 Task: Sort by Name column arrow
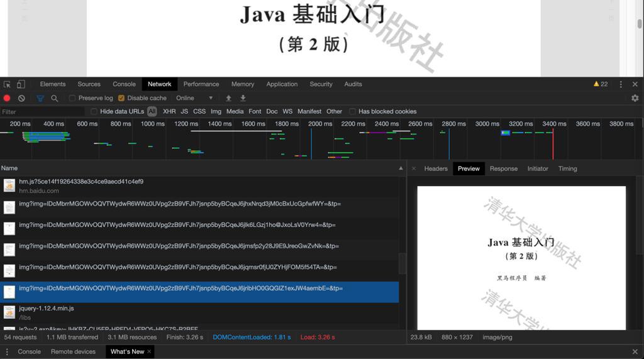click(401, 168)
